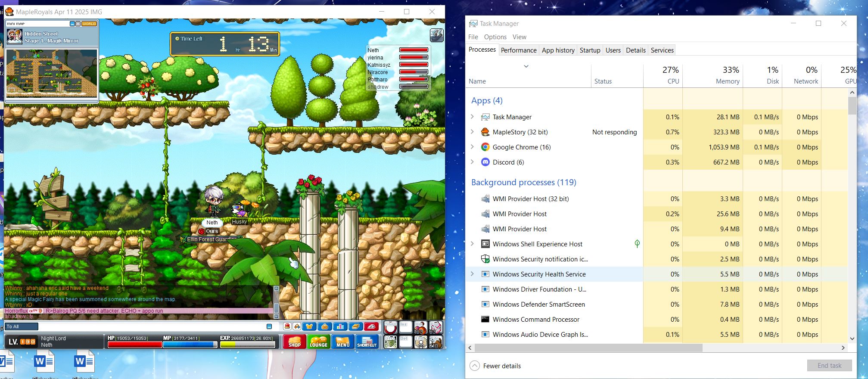Open the Skill book icon

click(x=355, y=326)
